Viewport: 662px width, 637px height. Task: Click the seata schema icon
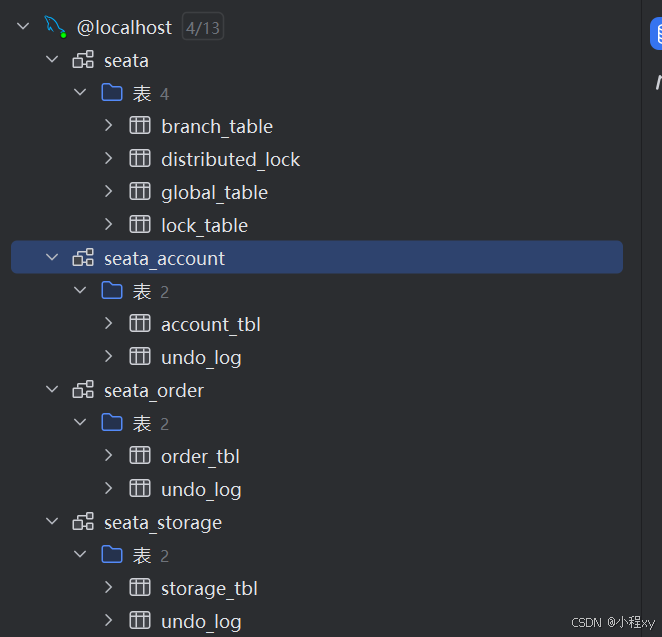[83, 60]
